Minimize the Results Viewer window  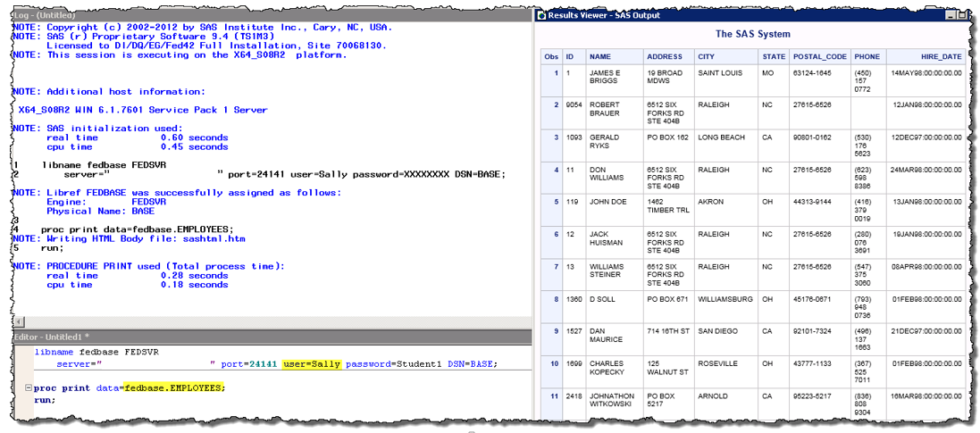[x=951, y=15]
